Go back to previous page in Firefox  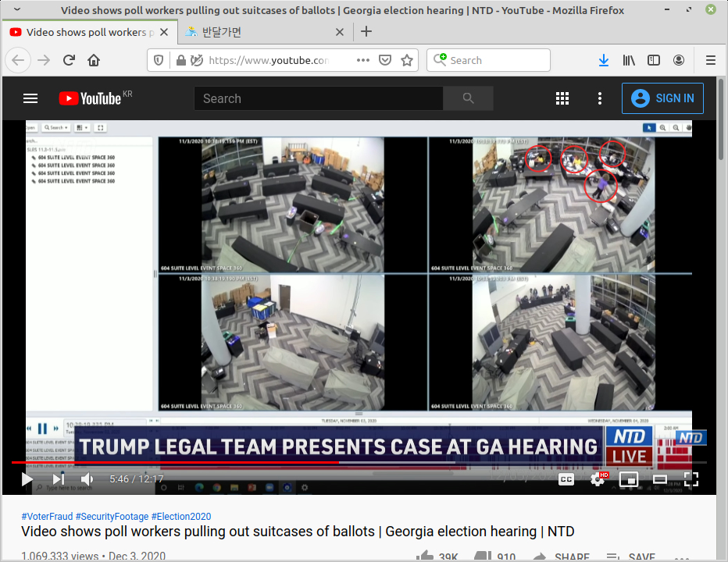(18, 60)
